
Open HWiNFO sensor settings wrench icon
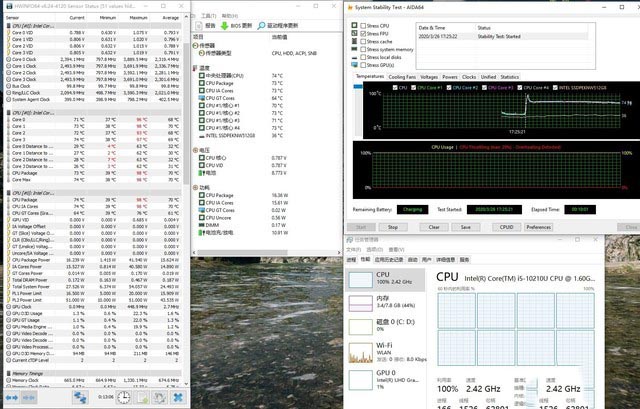(x=159, y=397)
